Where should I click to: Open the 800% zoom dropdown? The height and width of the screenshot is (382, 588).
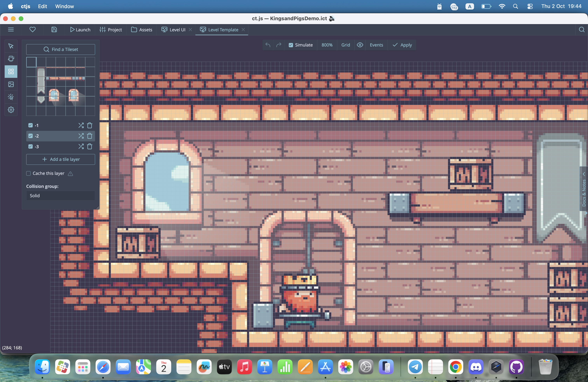click(x=327, y=45)
